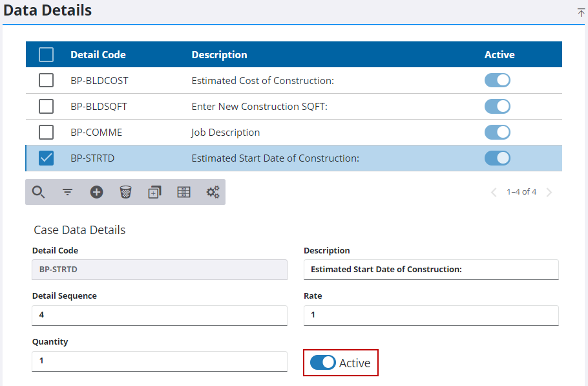Open the search tool in grid toolbar
This screenshot has width=588, height=386.
click(x=38, y=192)
